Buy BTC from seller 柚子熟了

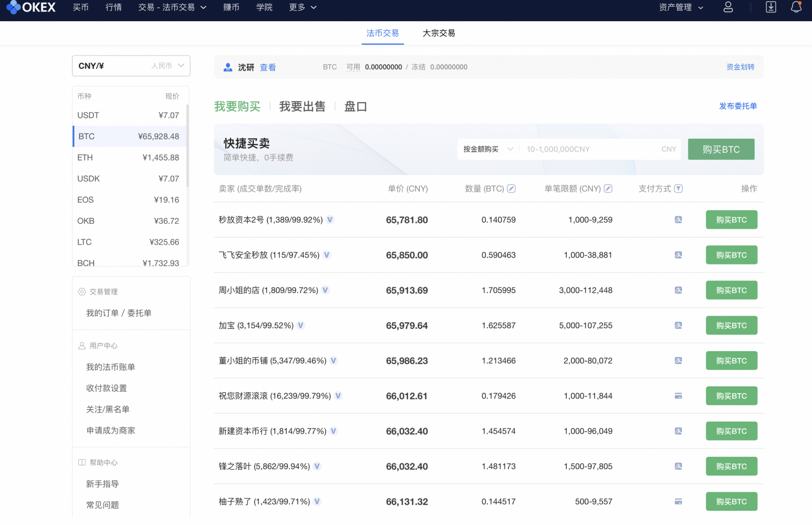731,501
